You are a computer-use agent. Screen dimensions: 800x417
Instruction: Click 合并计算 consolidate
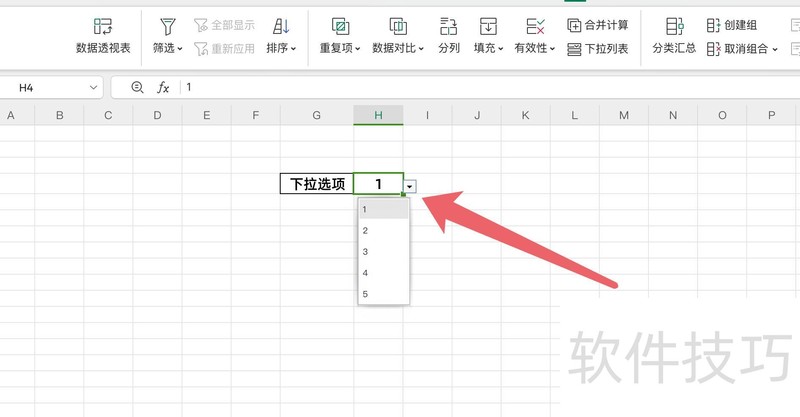(597, 25)
